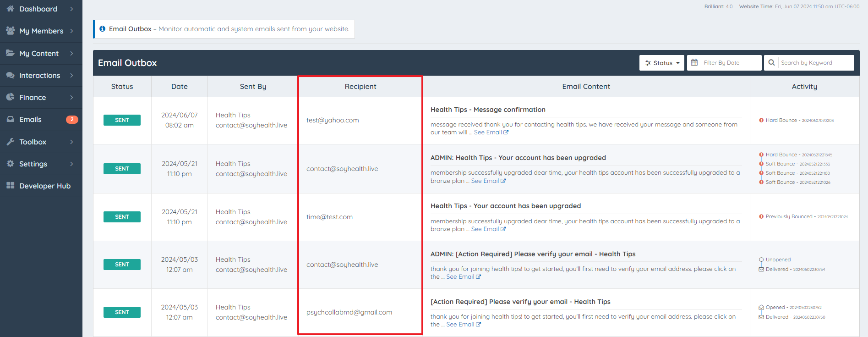Click the Brilliant: 4.0 version text
The image size is (868, 337).
(718, 6)
